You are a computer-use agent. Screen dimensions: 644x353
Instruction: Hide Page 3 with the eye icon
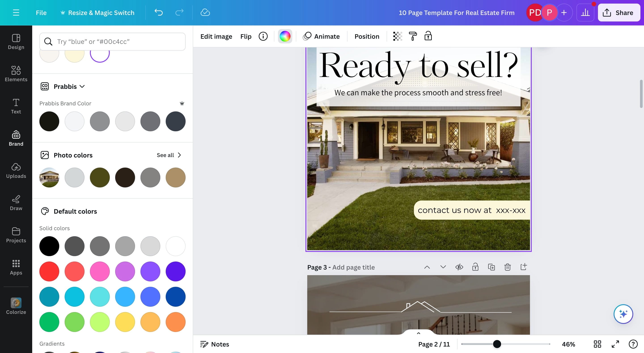point(459,267)
